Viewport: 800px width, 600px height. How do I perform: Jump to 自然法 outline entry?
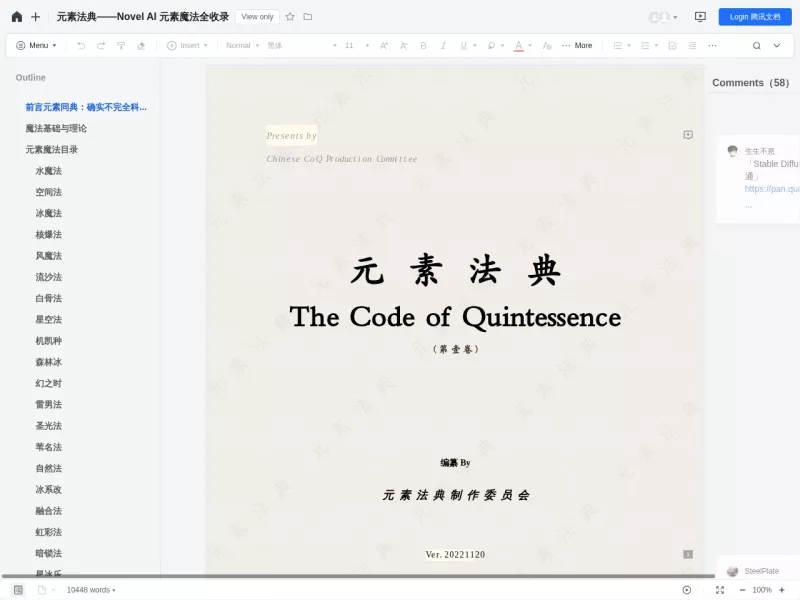point(48,468)
